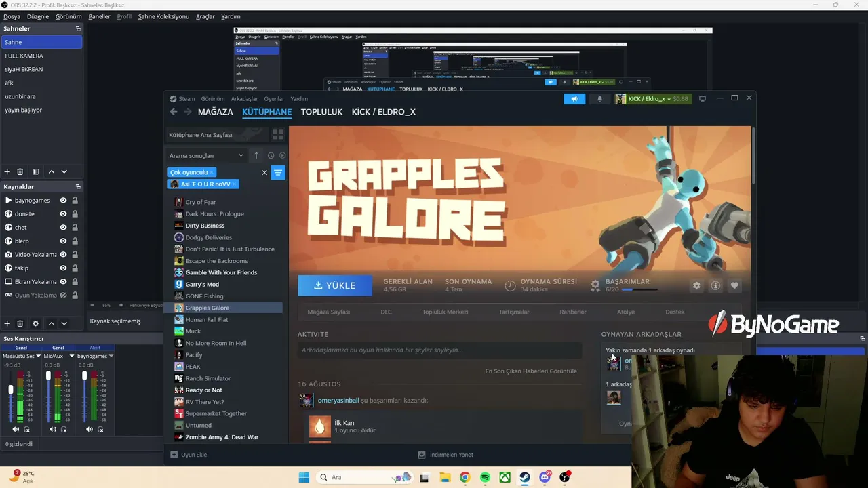Open the Dosya menu in OBS
Viewport: 868px width, 488px height.
(12, 16)
